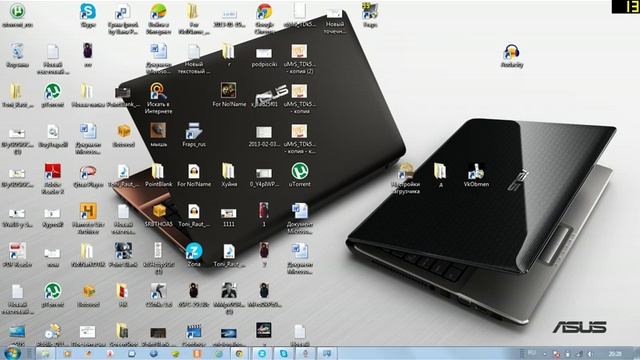
Task: Open the taskbar clock
Action: click(x=615, y=353)
